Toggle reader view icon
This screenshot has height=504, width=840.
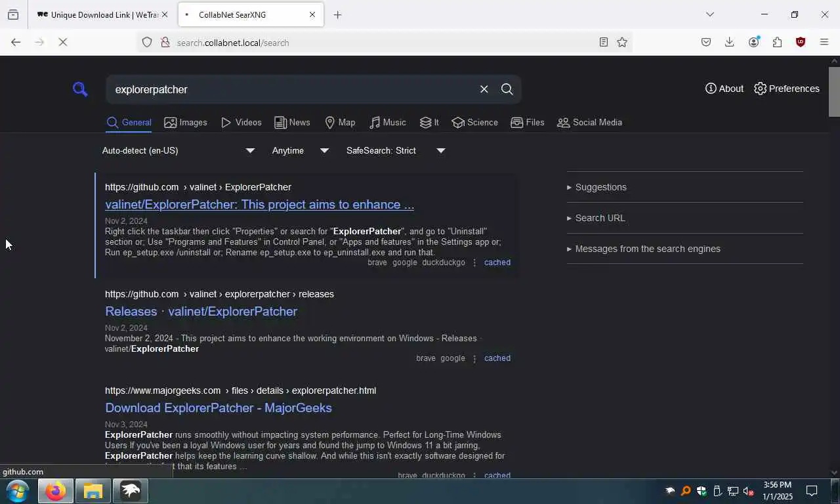(603, 43)
